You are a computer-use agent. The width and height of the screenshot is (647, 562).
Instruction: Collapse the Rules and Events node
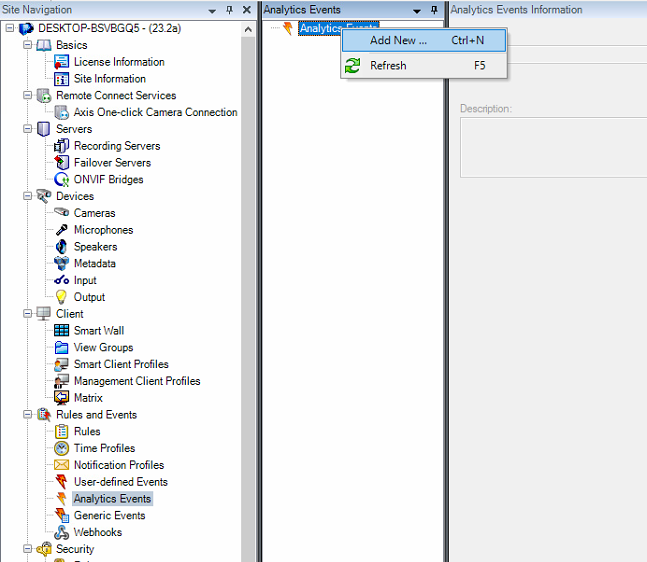[27, 415]
